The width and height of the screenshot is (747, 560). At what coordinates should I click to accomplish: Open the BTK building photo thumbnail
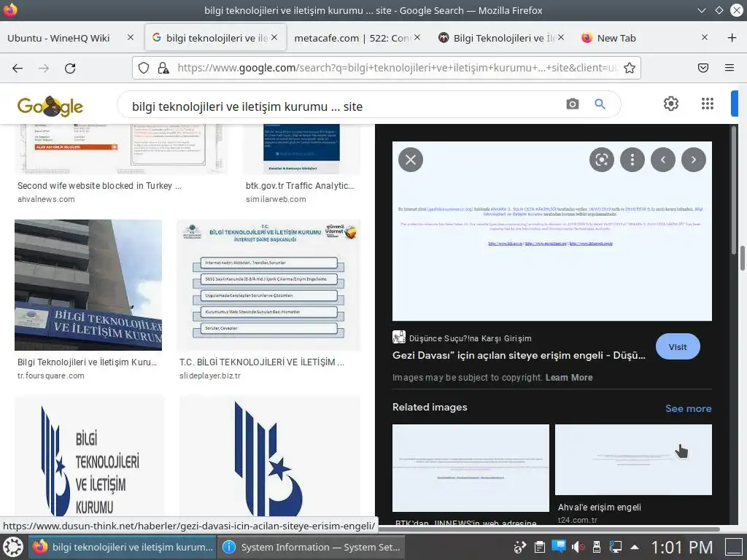tap(88, 285)
